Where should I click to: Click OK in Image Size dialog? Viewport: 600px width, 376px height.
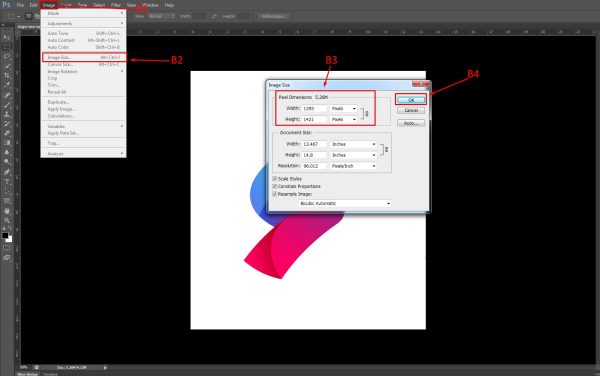tap(411, 100)
